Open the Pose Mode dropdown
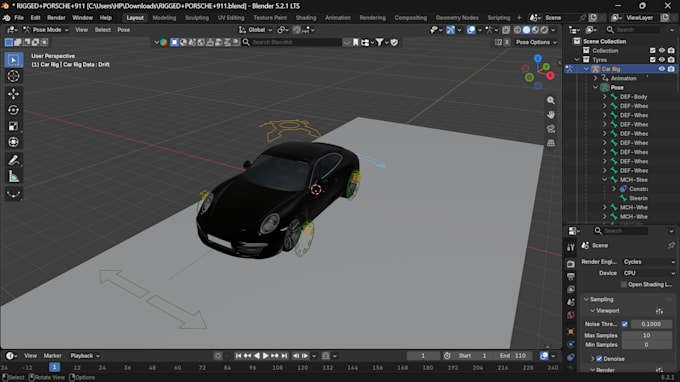 (x=46, y=30)
